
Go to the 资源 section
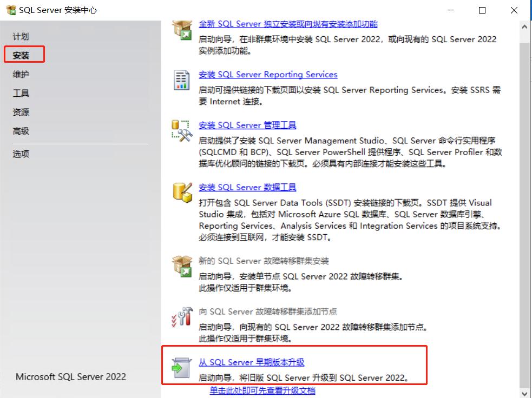point(21,112)
